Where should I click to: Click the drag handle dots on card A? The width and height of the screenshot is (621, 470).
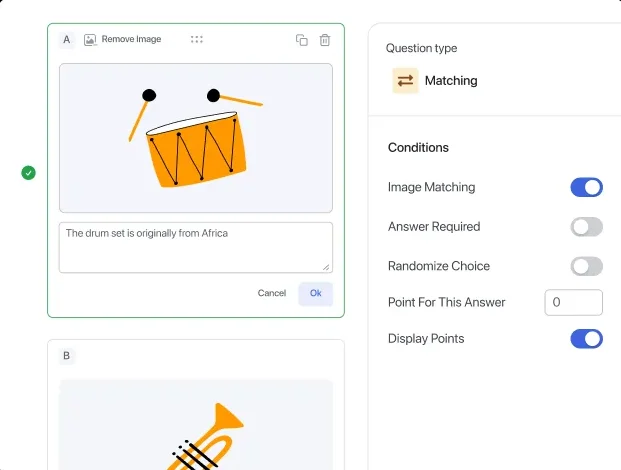pos(197,39)
